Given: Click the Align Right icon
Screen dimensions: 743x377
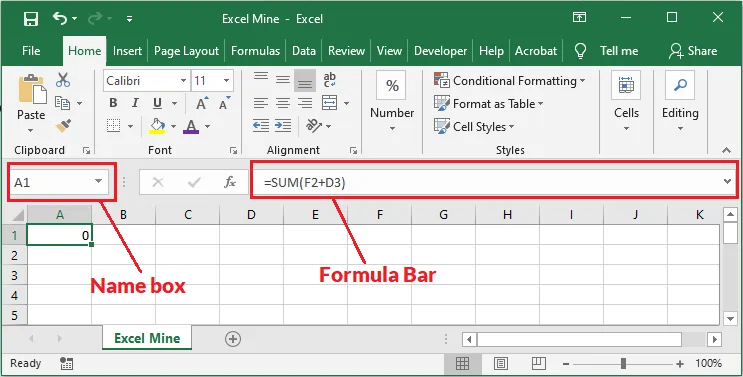Looking at the screenshot, I should pos(305,103).
